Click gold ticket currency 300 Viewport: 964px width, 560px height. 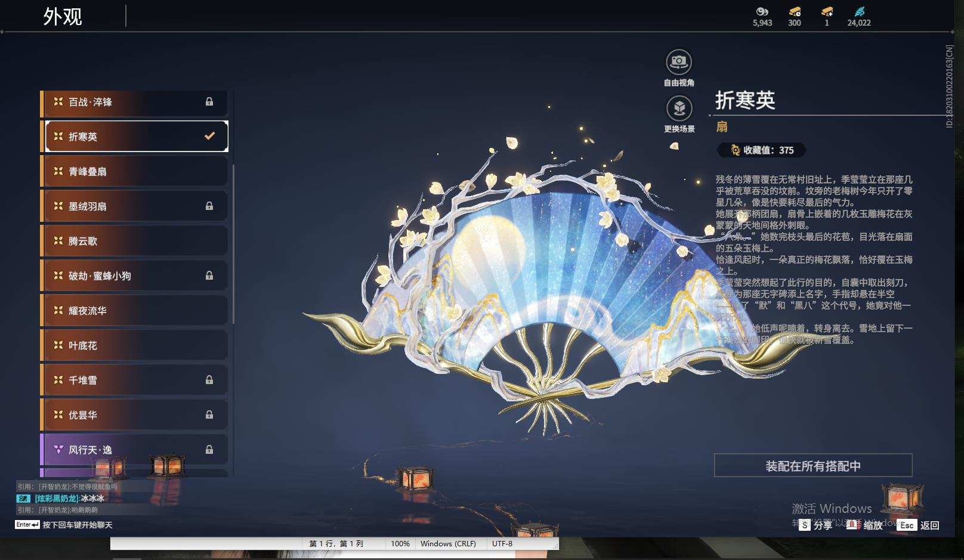click(795, 17)
